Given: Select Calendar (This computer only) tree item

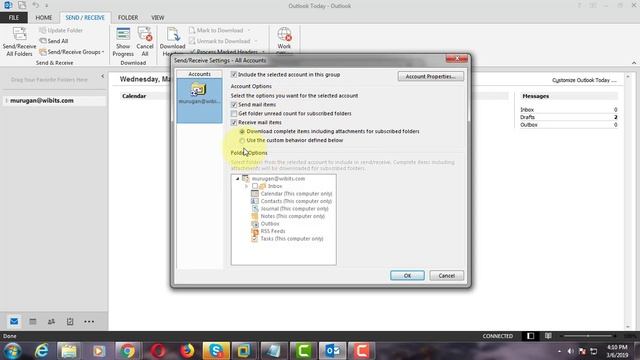Looking at the screenshot, I should point(296,193).
